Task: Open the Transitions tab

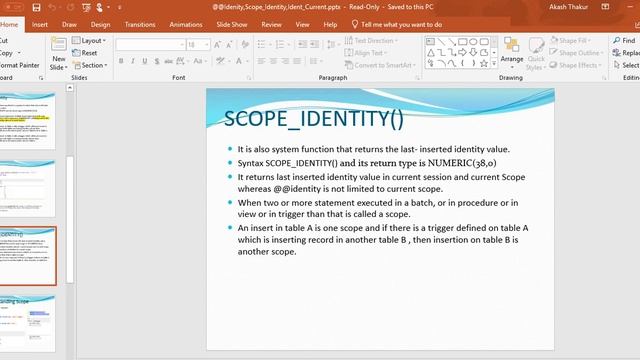Action: point(140,24)
